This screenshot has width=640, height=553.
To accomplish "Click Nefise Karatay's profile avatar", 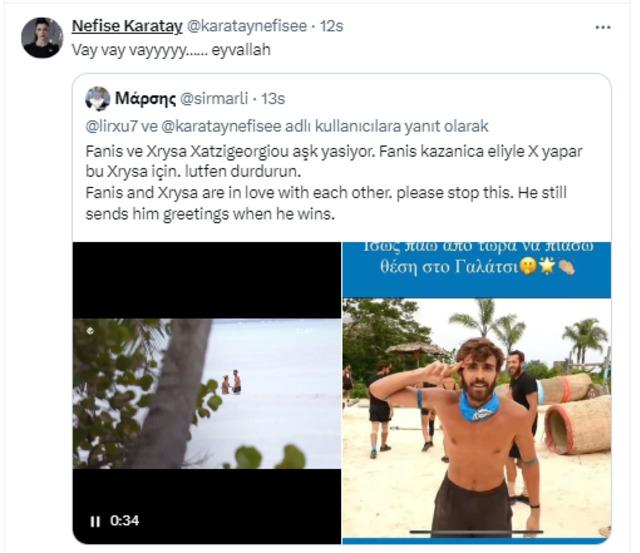I will [x=42, y=37].
